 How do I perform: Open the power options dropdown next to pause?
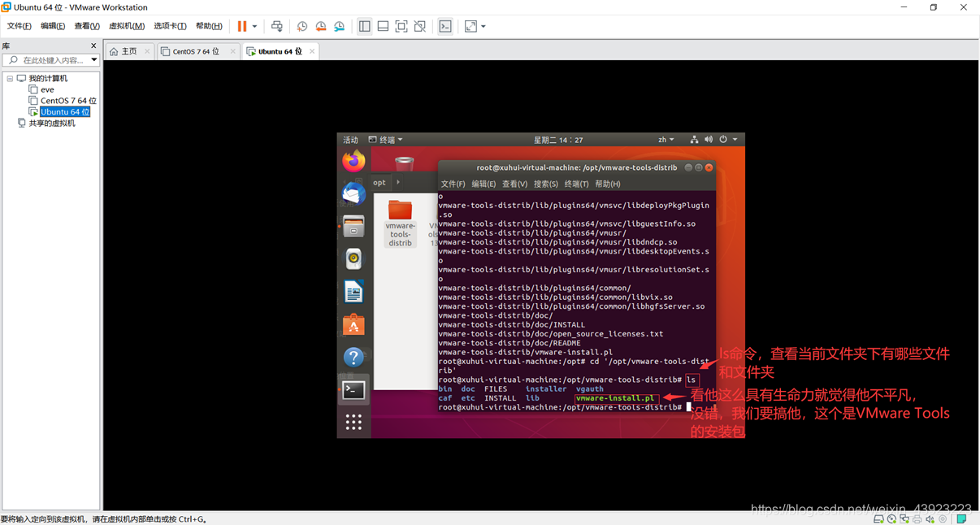click(254, 26)
